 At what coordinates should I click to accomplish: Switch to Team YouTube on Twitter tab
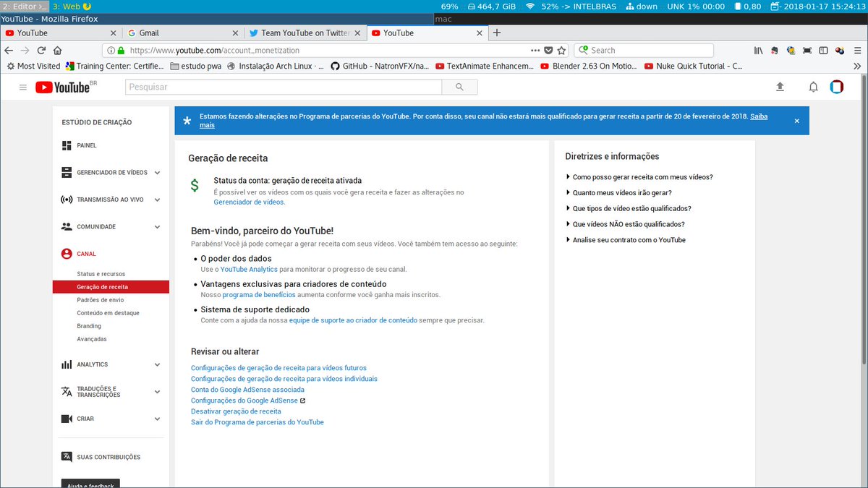304,33
